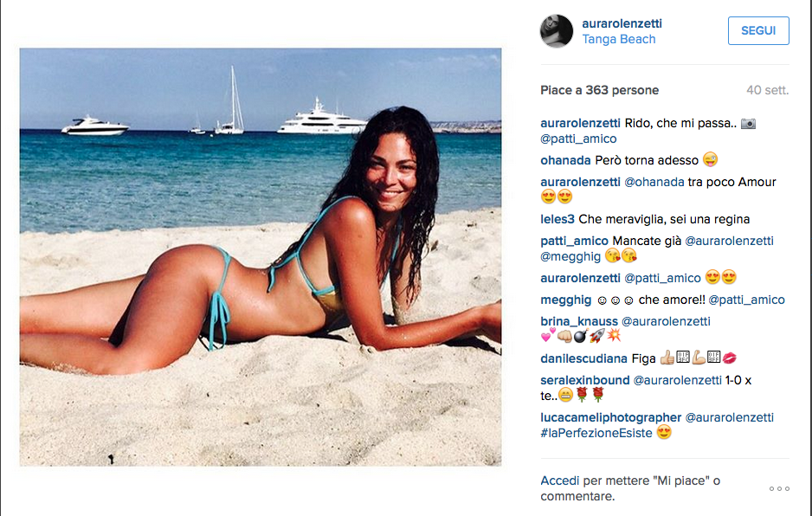812x516 pixels.
Task: Click the Accedi login link
Action: [560, 481]
